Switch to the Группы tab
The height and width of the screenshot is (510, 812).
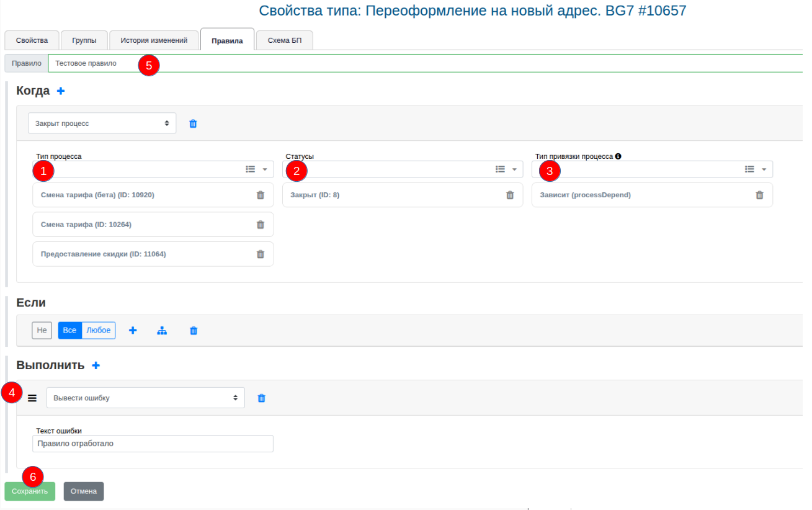(x=84, y=40)
